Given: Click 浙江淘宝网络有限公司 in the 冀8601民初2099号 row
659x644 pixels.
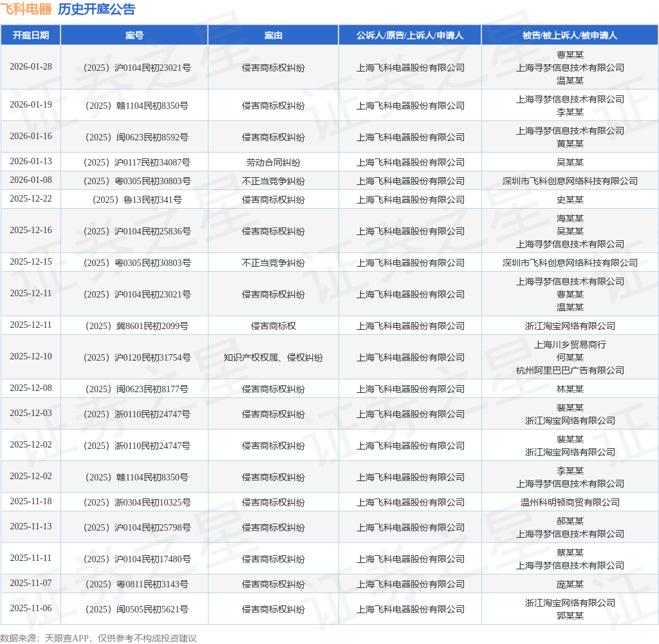Looking at the screenshot, I should click(x=570, y=326).
